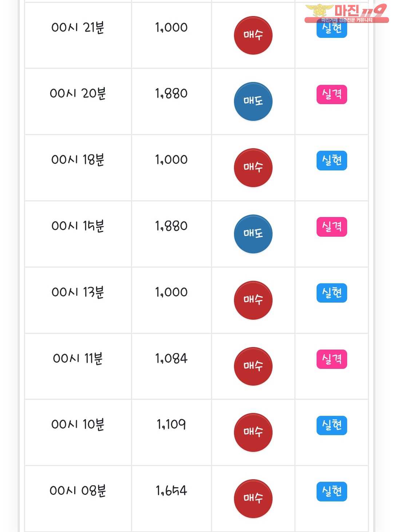Select the 매수 circle at 00시 08분
This screenshot has height=532, width=393.
click(x=253, y=498)
